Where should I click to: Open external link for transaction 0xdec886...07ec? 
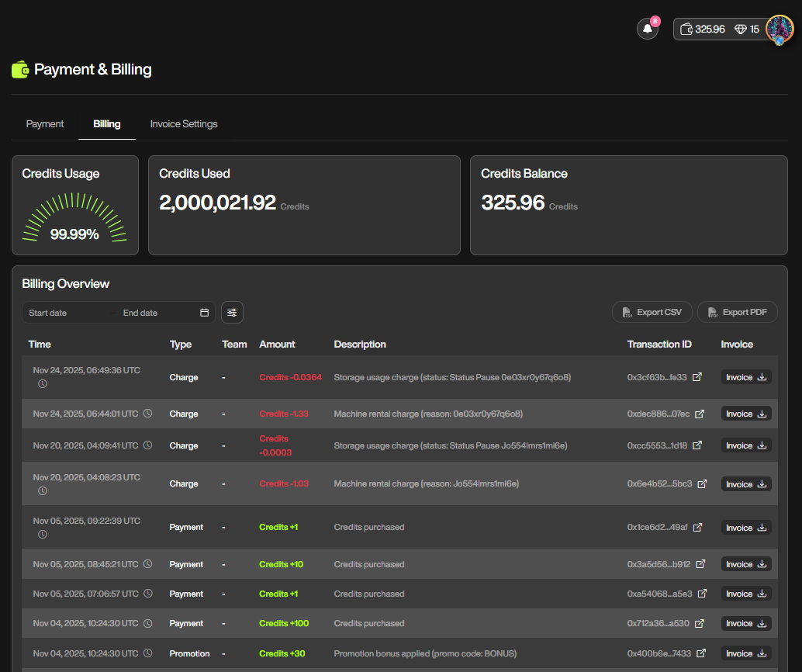point(700,414)
